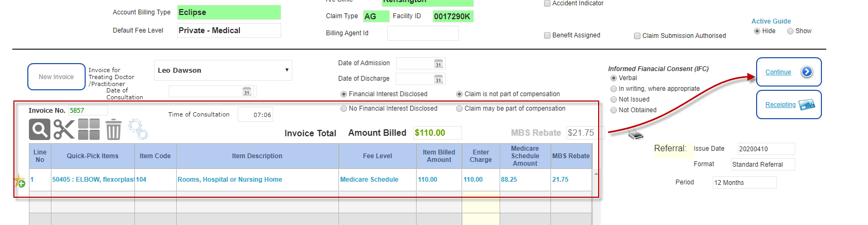The image size is (868, 225).
Task: Click the Claim Type AG field
Action: (x=376, y=17)
